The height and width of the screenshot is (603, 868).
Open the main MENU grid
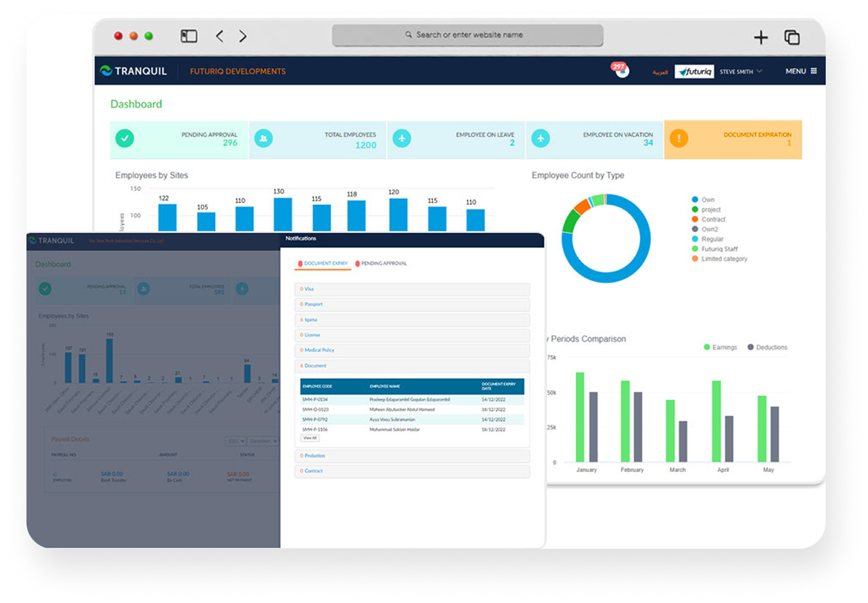tap(801, 71)
